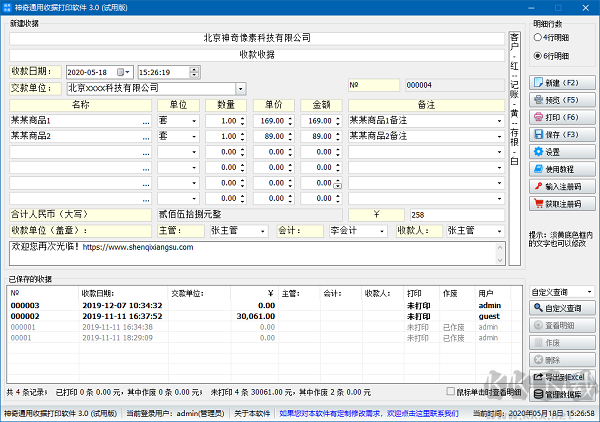Click the 自定义查询 search button
Viewport: 600px width, 422px height.
point(561,308)
